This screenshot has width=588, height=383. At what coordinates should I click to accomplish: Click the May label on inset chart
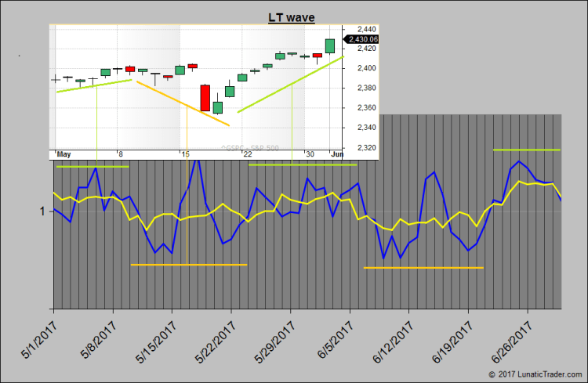[x=64, y=154]
